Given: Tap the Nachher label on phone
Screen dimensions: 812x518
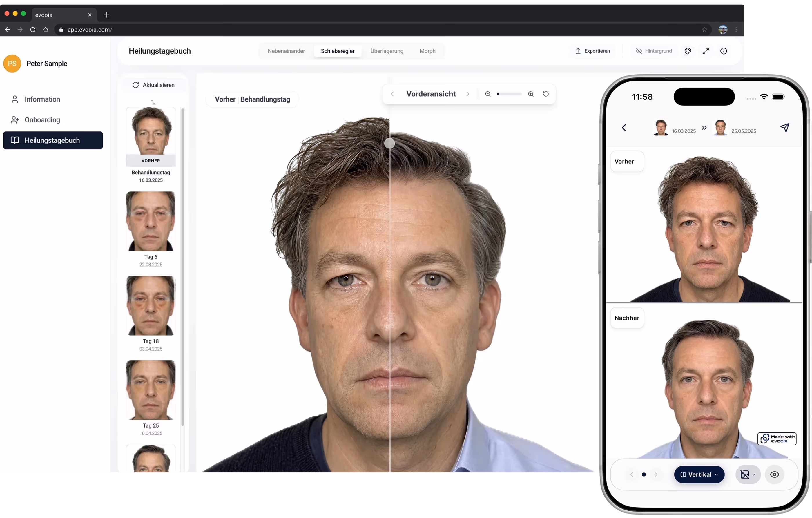Looking at the screenshot, I should [627, 318].
